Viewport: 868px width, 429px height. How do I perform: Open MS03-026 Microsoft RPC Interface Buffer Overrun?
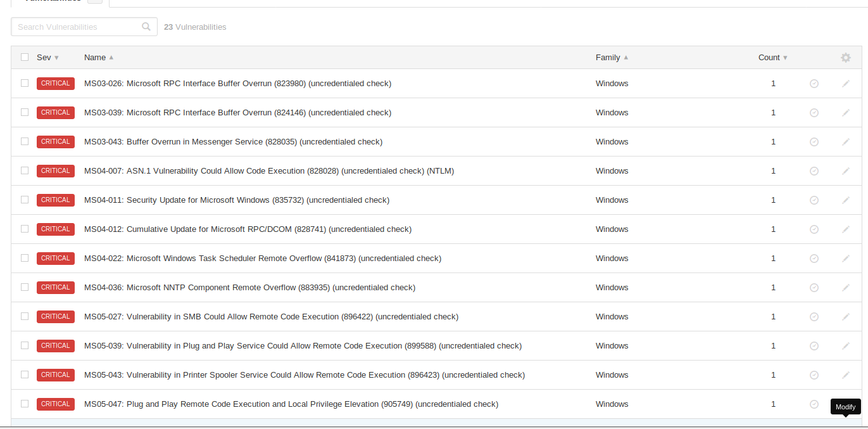coord(237,84)
